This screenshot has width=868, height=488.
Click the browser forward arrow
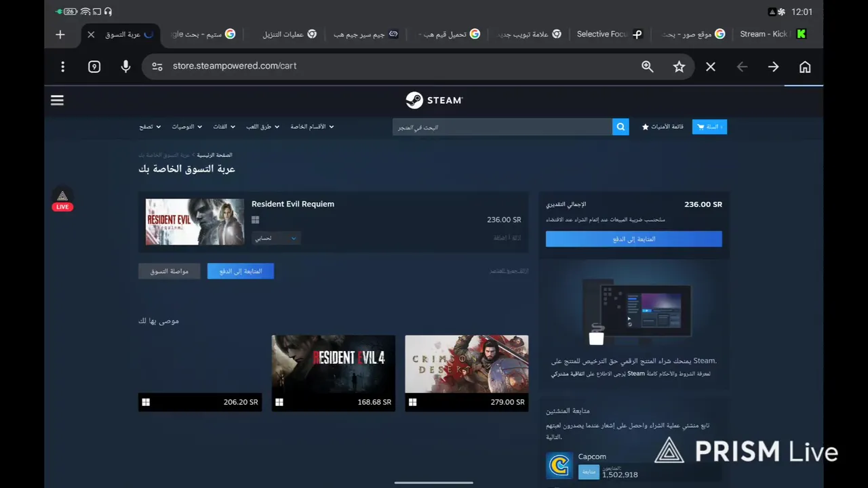tap(774, 66)
